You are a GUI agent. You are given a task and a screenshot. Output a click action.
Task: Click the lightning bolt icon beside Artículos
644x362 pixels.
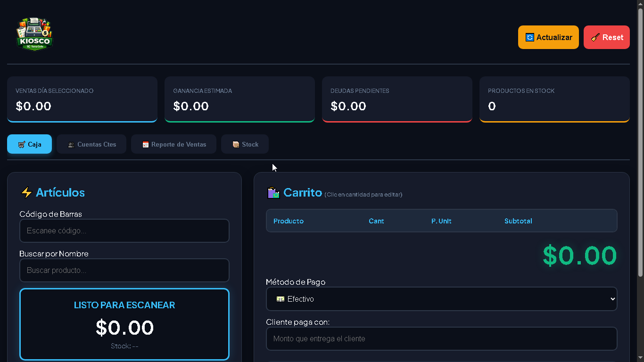click(26, 193)
